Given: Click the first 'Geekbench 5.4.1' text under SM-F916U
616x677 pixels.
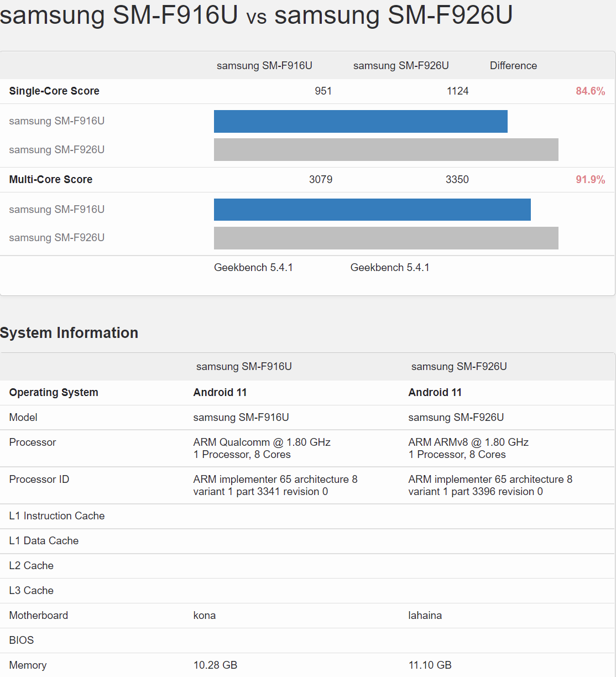Looking at the screenshot, I should [253, 268].
